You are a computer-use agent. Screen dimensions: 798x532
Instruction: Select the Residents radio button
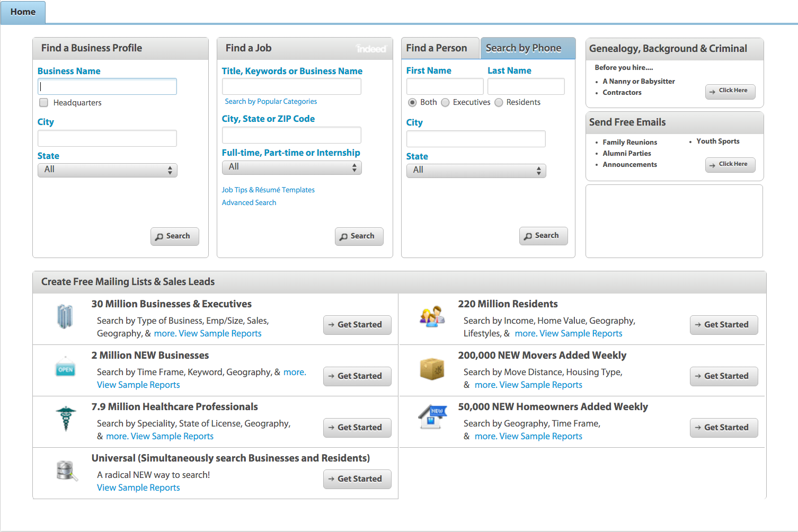499,102
